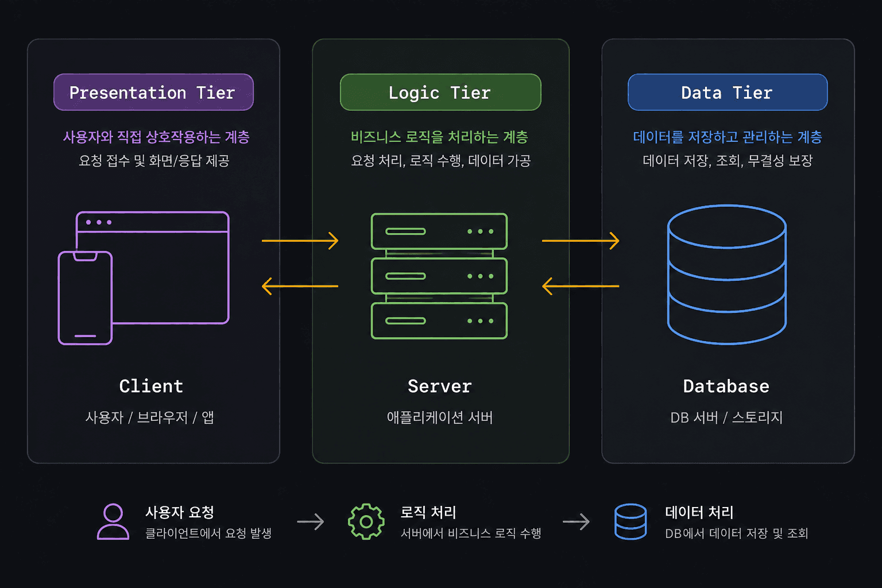Click the purple Client browser and phone icon

144,278
